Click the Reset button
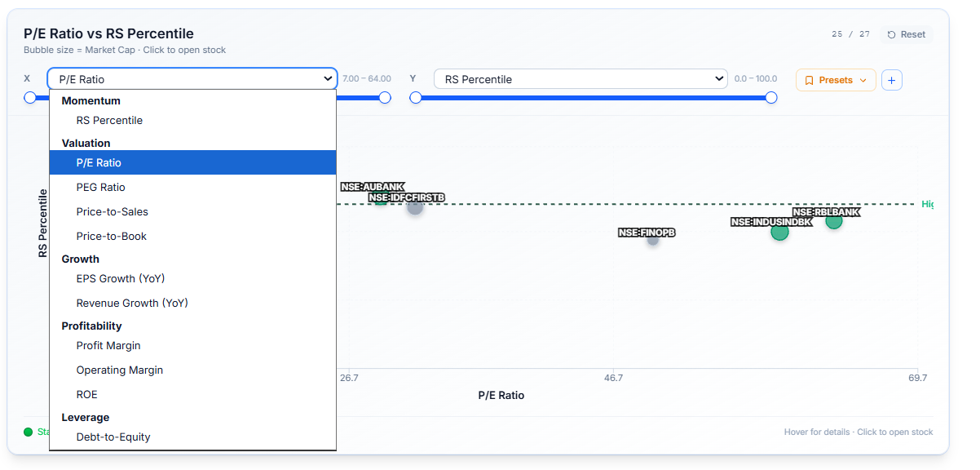Image resolution: width=980 pixels, height=470 pixels. [x=906, y=34]
